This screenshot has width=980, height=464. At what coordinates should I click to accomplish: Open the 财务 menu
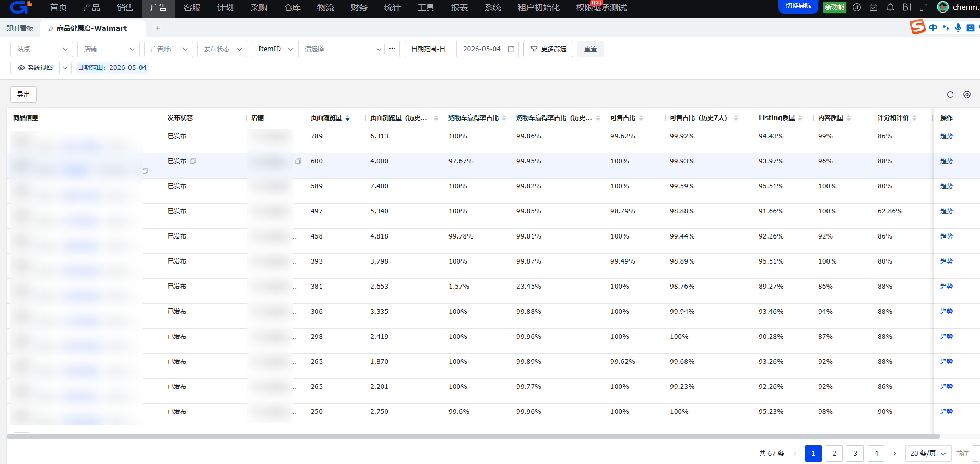(359, 8)
